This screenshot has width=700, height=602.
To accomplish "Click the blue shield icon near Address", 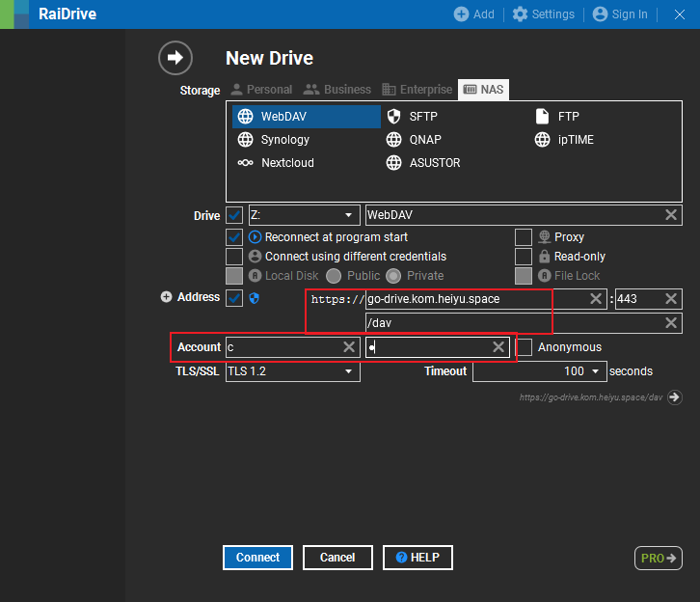I will (x=254, y=298).
